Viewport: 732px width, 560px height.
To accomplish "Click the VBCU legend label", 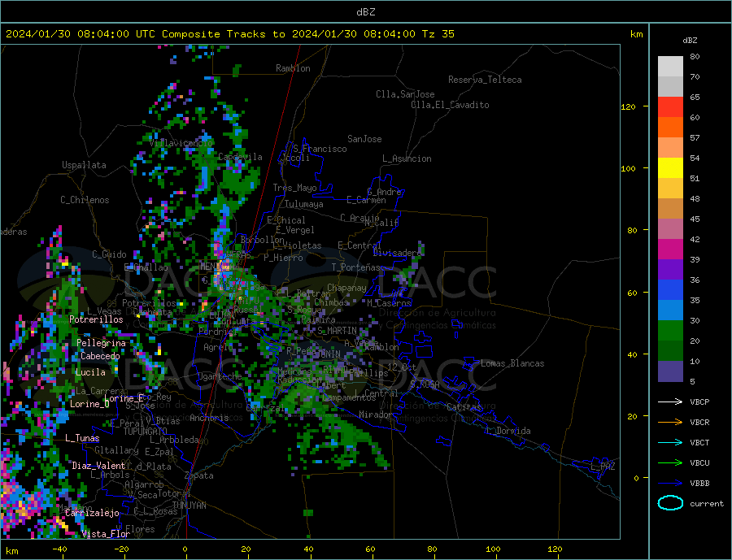I will (x=699, y=463).
